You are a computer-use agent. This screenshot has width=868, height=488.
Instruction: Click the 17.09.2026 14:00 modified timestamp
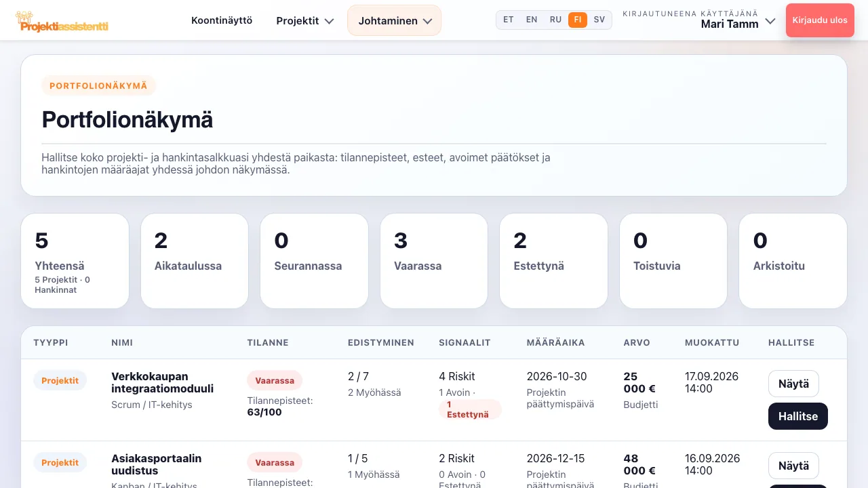pyautogui.click(x=712, y=382)
